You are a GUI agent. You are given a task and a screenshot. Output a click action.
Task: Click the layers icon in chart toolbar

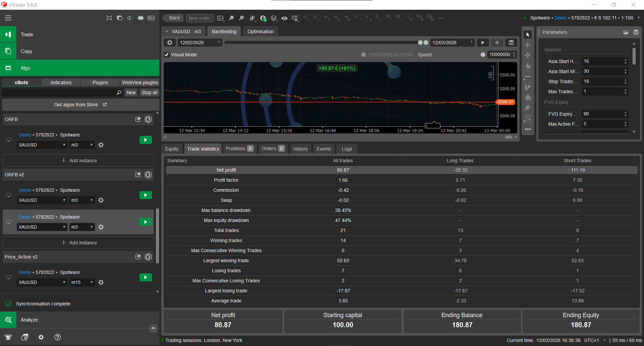coord(274,18)
